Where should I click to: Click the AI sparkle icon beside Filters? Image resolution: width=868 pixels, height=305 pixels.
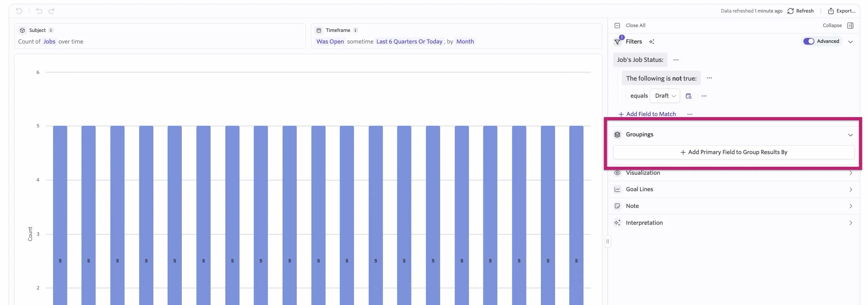(652, 42)
